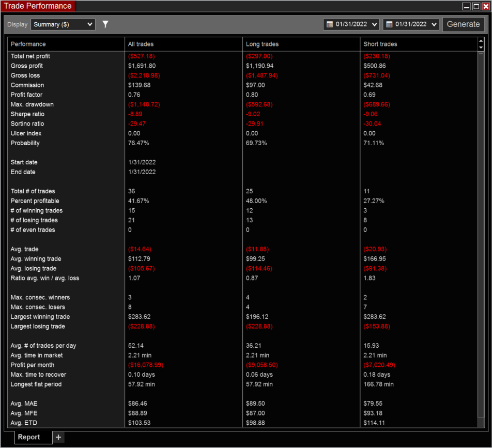This screenshot has width=492, height=448.
Task: Click the Avg. winning trade label
Action: coord(36,259)
